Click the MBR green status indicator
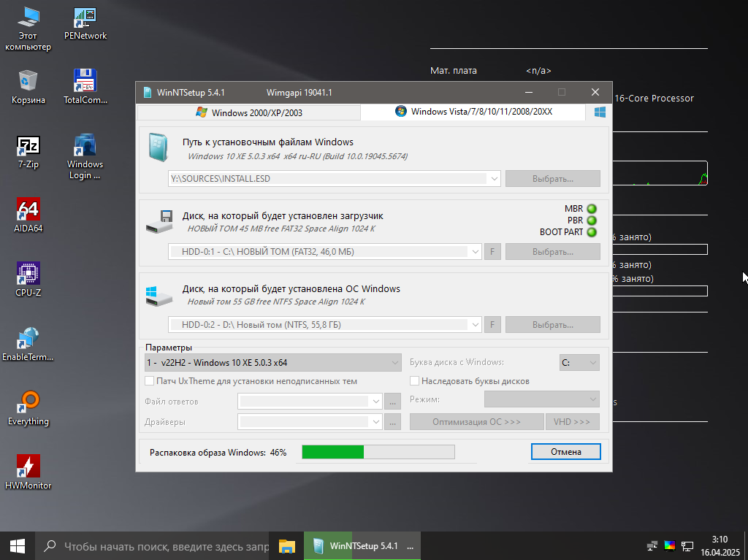The image size is (748, 560). [x=592, y=209]
